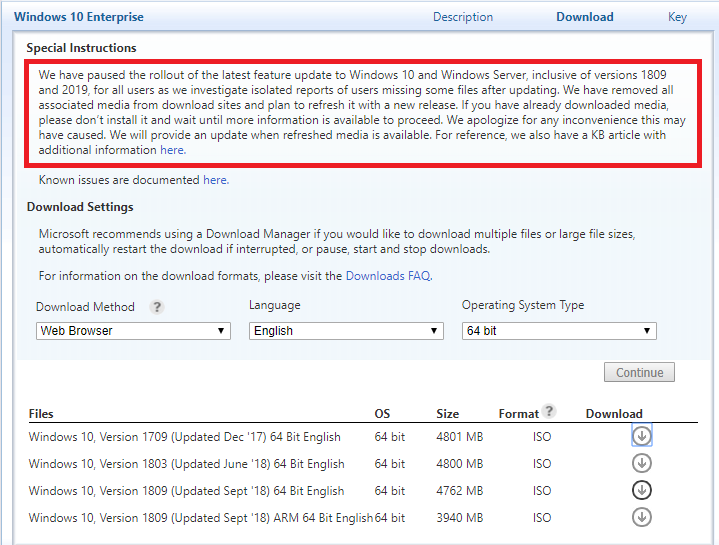Select 'ARM 64 Bit English' file name
This screenshot has width=719, height=545.
coord(200,518)
